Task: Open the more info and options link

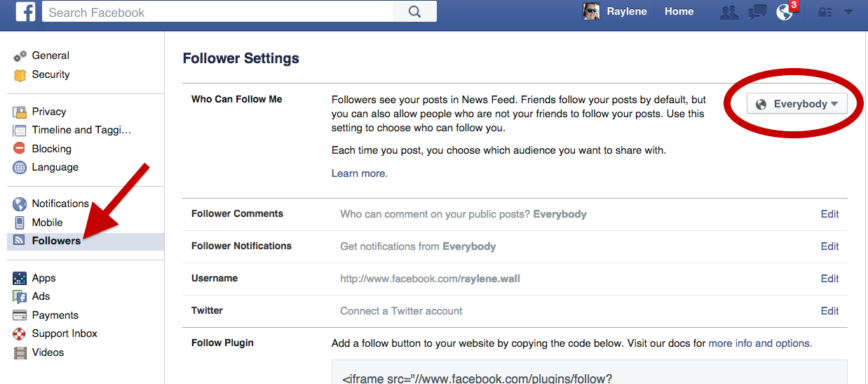Action: (760, 343)
